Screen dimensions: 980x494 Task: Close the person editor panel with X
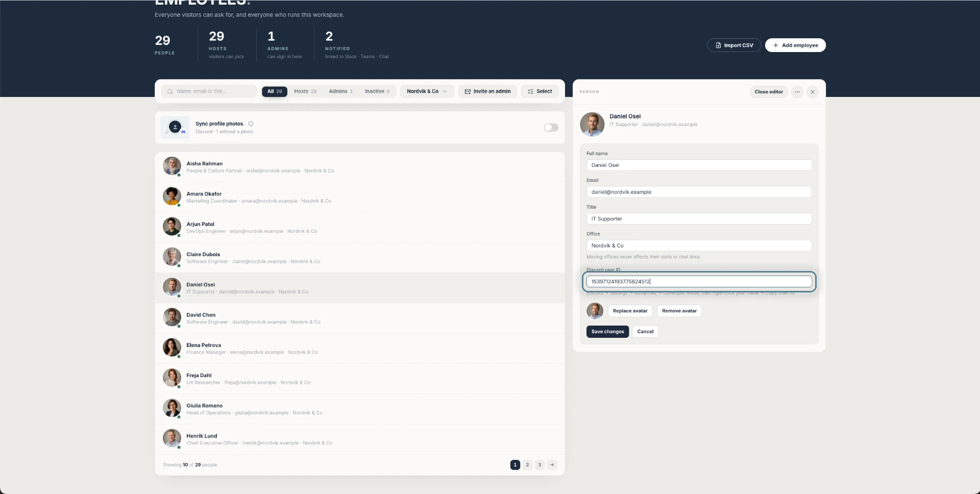(813, 92)
